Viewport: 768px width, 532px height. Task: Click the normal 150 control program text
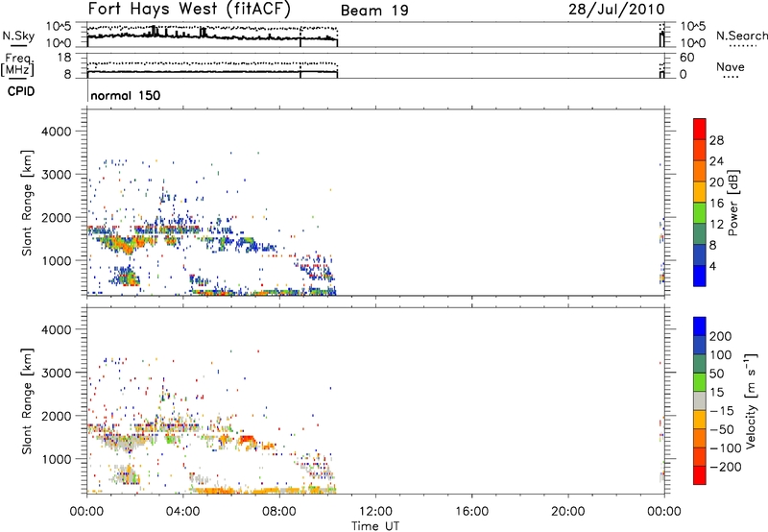pos(126,95)
